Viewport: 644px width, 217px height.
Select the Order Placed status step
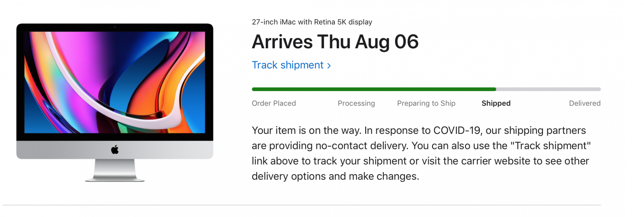[274, 103]
